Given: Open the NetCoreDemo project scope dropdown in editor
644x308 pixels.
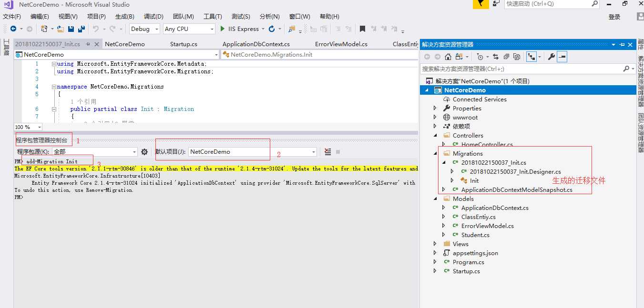Looking at the screenshot, I should pos(117,55).
